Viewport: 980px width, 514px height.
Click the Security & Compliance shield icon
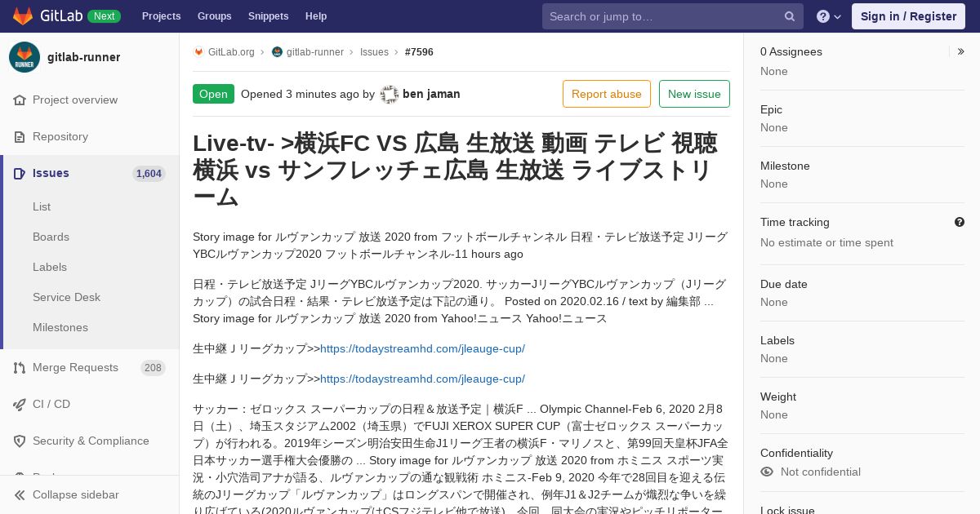[x=20, y=441]
